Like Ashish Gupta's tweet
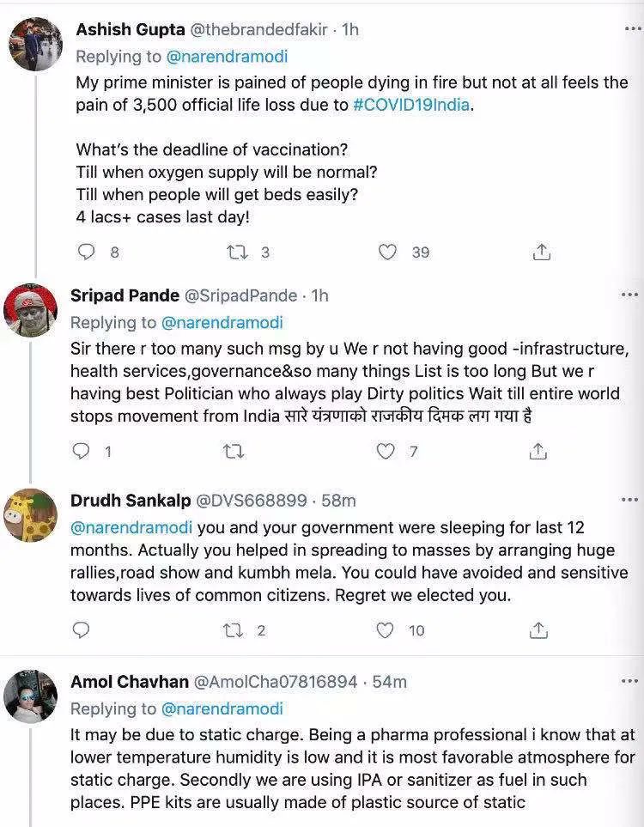The height and width of the screenshot is (827, 644). (387, 252)
